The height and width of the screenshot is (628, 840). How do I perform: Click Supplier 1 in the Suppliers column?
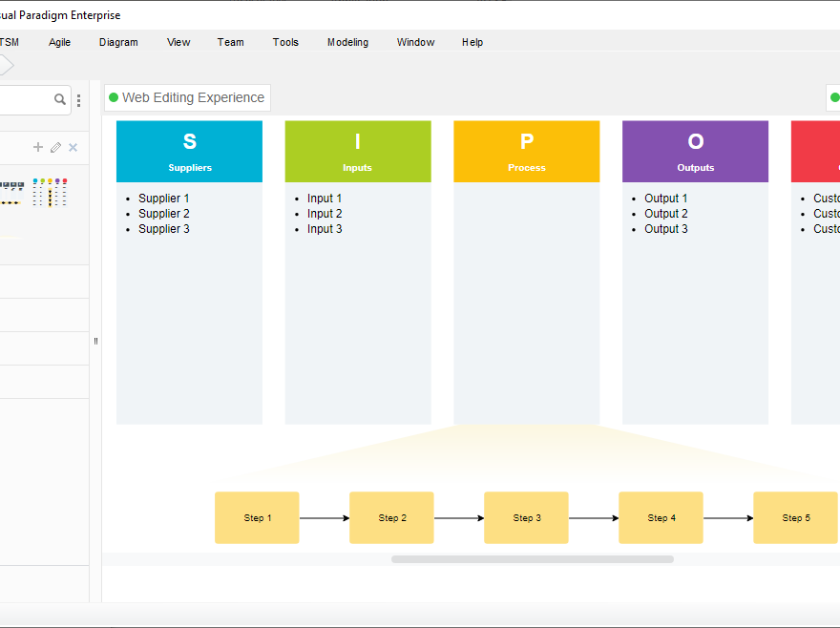[x=163, y=198]
